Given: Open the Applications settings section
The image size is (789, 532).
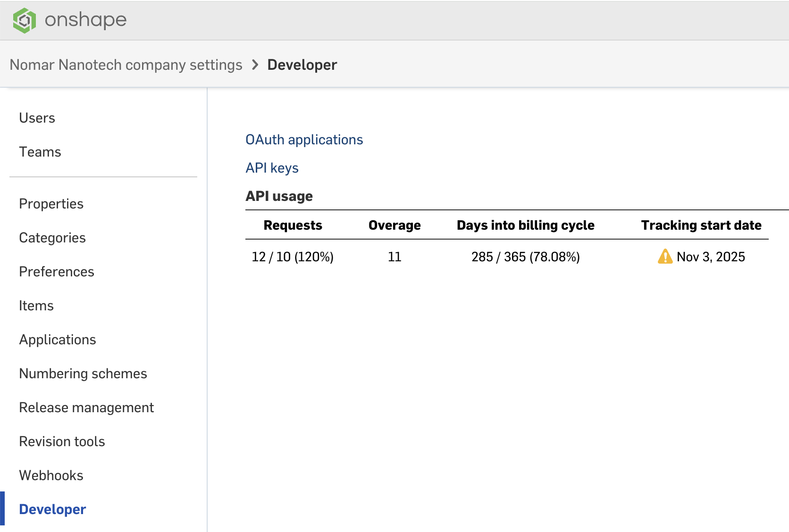Looking at the screenshot, I should click(x=58, y=340).
